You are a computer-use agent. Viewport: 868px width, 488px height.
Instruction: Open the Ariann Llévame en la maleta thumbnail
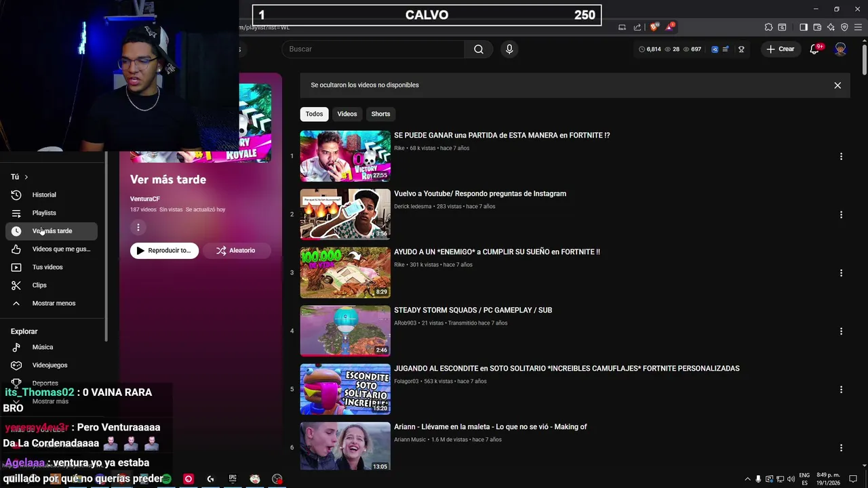click(x=345, y=447)
